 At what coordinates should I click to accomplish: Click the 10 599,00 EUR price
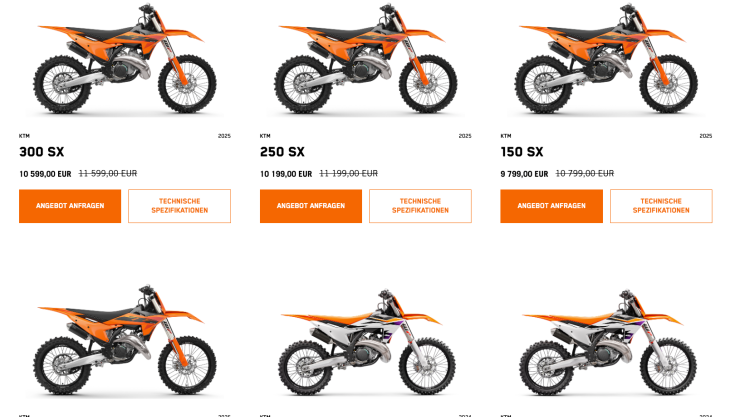(x=45, y=174)
